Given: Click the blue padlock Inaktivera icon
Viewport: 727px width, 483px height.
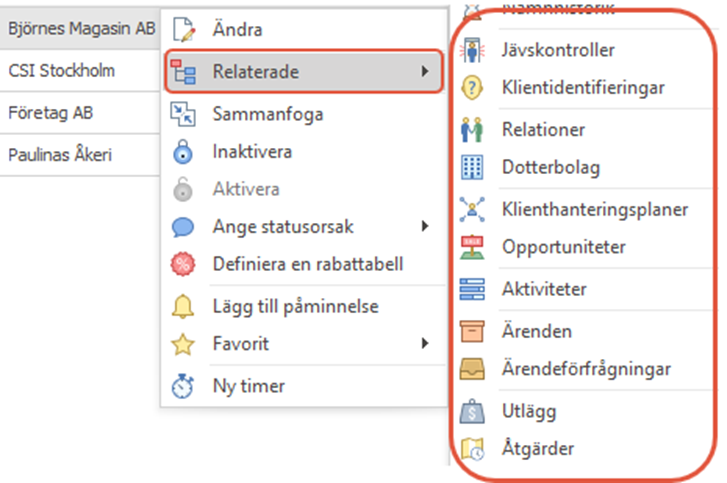Looking at the screenshot, I should click(183, 152).
